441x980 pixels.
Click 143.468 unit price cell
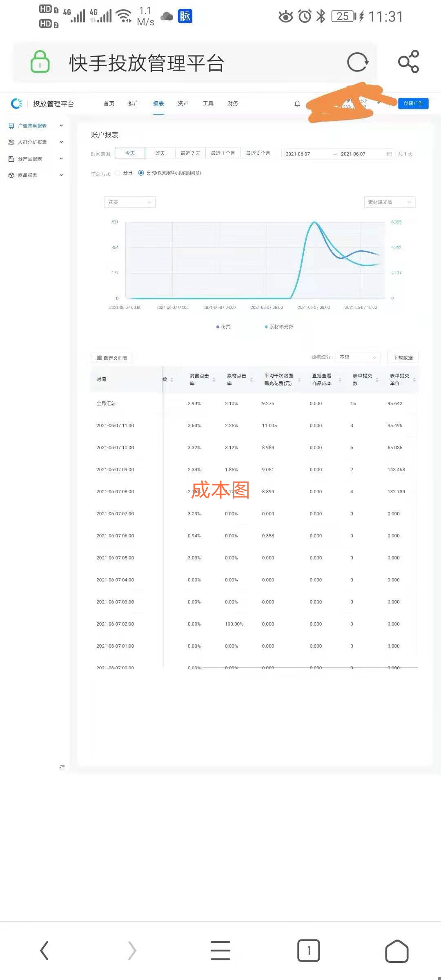pyautogui.click(x=396, y=470)
